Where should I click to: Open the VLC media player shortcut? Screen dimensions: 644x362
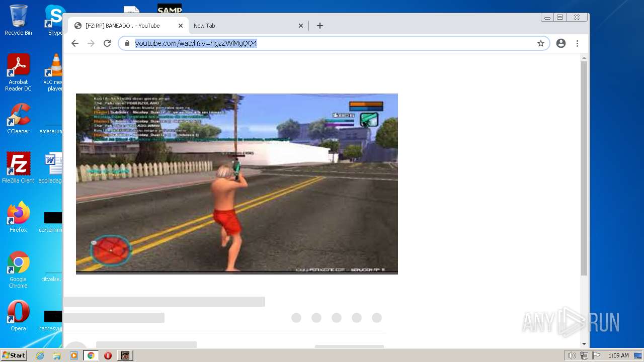[53, 72]
